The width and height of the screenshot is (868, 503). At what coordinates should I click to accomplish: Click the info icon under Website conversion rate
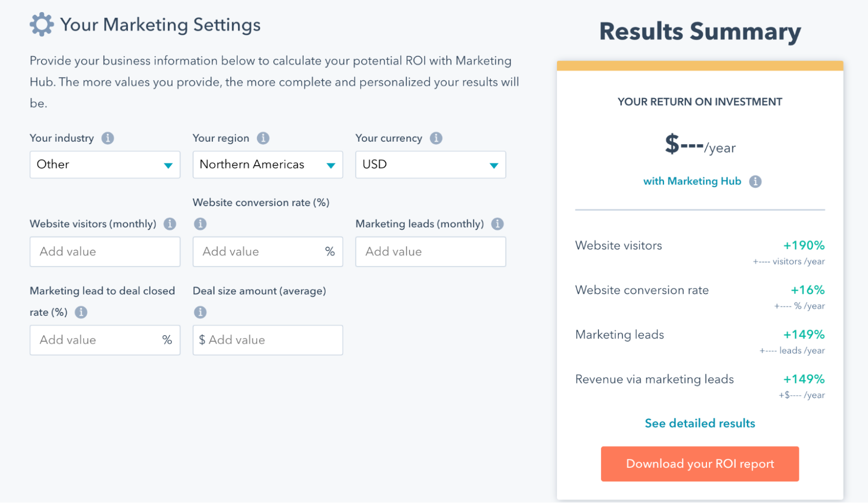pos(200,224)
